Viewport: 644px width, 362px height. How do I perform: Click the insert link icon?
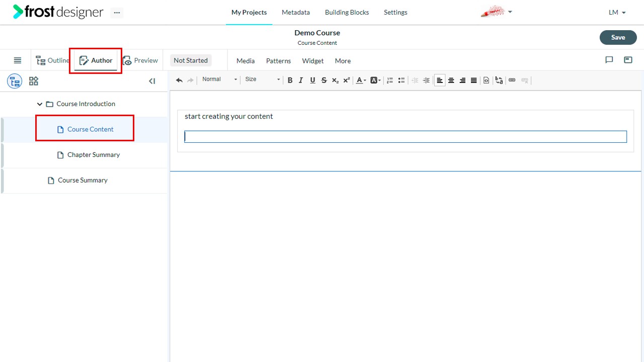point(512,80)
